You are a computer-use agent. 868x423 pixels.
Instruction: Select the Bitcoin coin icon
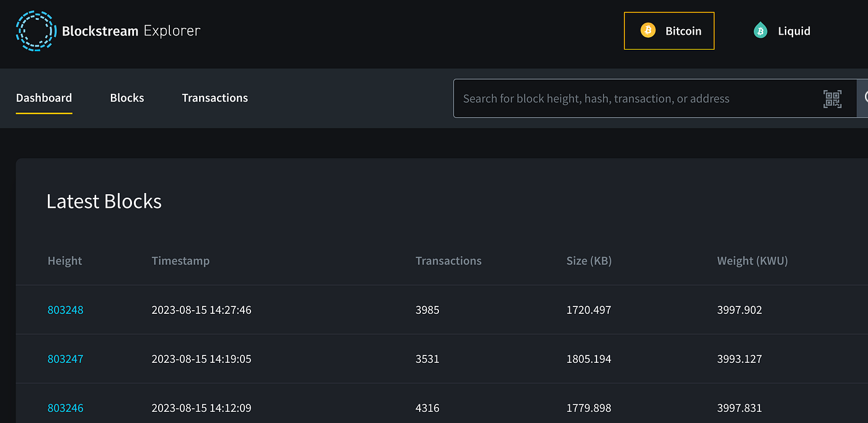[648, 30]
